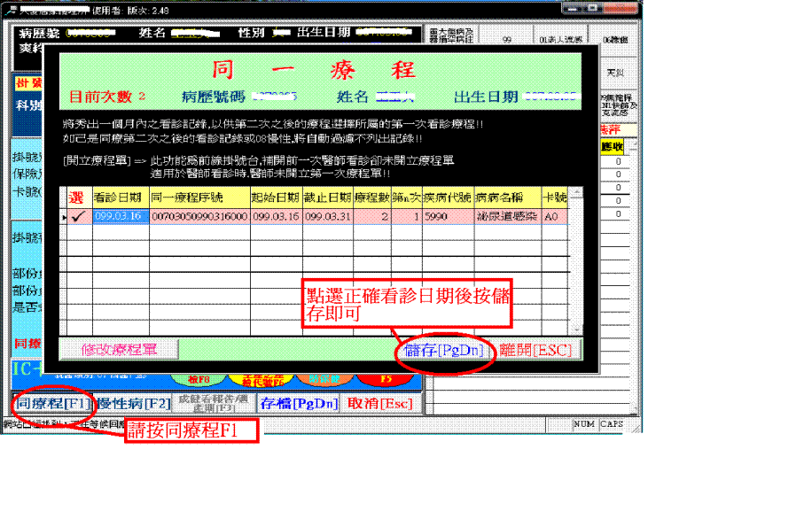This screenshot has height=527, width=812.
Task: Select the 看診日期 cell 099.03.16
Action: (120, 215)
